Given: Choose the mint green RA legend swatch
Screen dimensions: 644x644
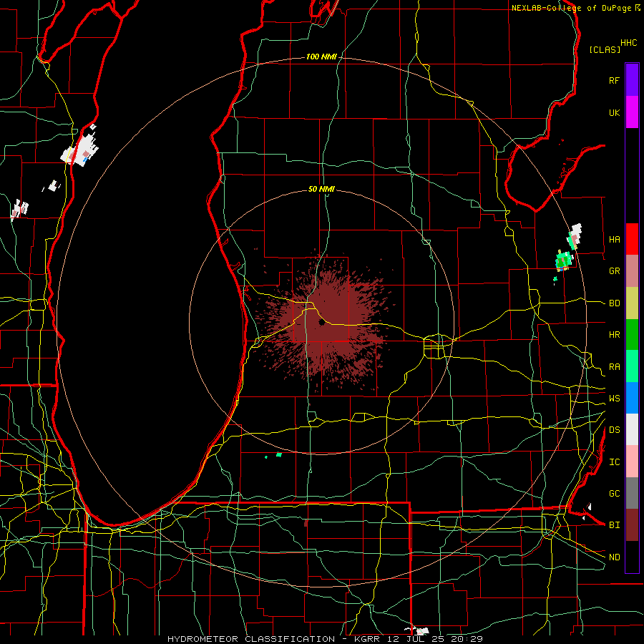Looking at the screenshot, I should pyautogui.click(x=632, y=366).
